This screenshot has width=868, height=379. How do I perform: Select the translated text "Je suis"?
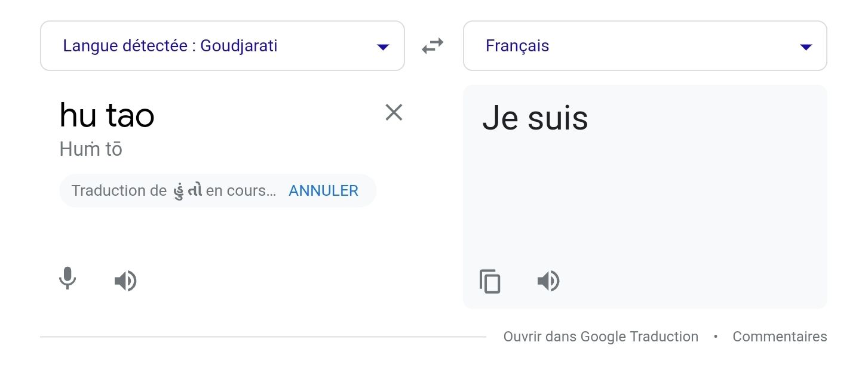pos(535,118)
